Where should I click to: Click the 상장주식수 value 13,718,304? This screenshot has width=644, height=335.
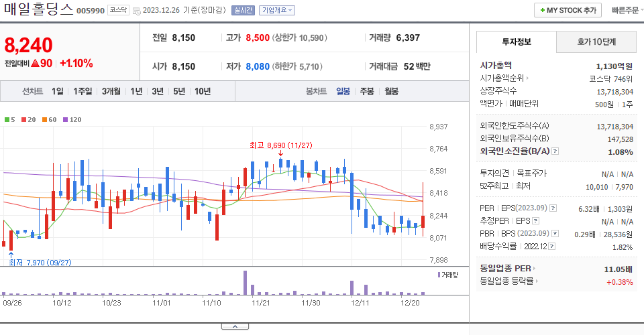[615, 91]
